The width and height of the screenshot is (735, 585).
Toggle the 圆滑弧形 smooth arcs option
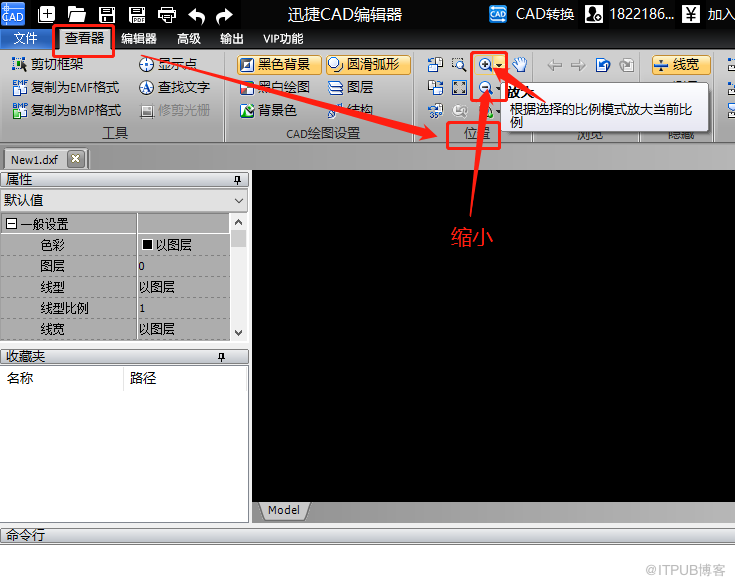(368, 65)
